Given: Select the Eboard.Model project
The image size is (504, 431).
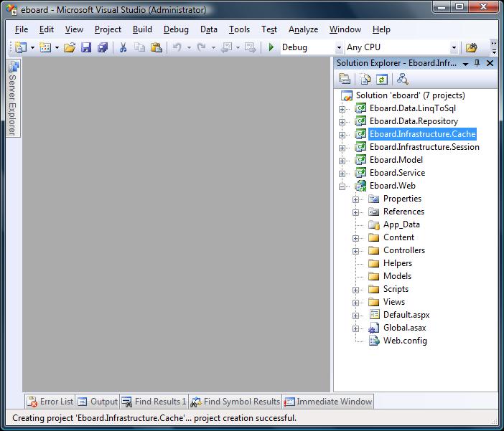Looking at the screenshot, I should click(396, 160).
